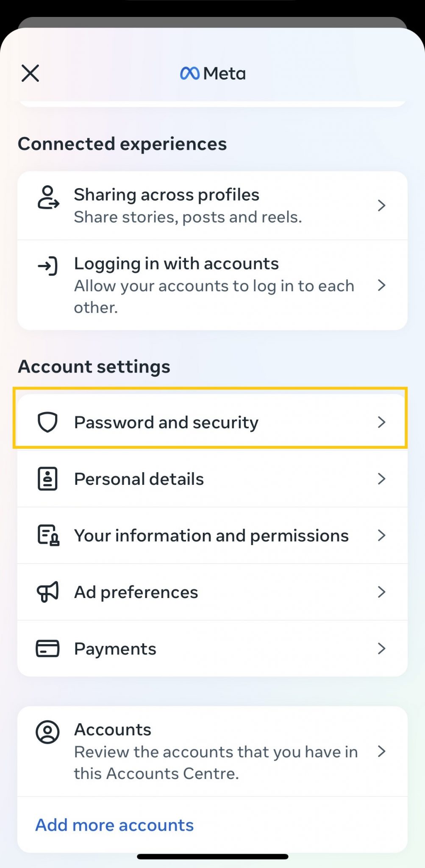
Task: Close the Accounts Centre sheet
Action: 30,73
